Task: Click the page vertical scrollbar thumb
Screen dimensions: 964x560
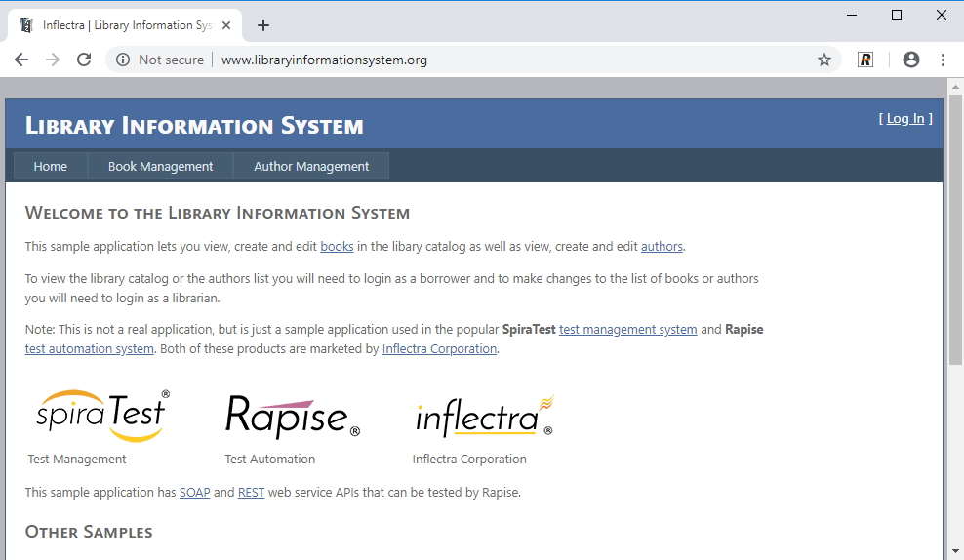Action: click(x=955, y=228)
